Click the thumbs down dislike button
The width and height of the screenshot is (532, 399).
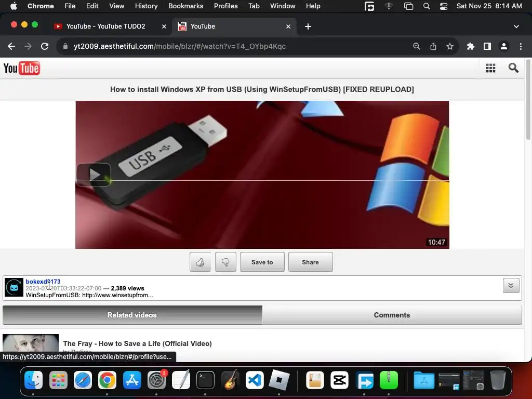point(225,262)
